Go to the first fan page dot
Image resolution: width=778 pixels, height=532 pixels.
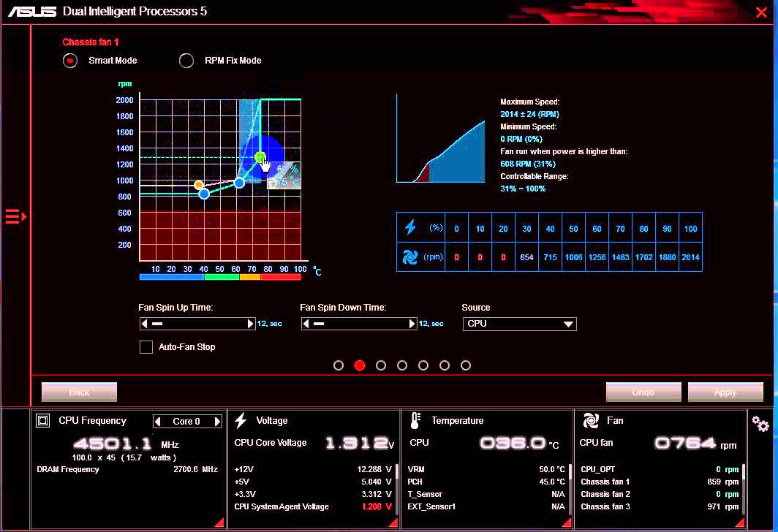pos(339,365)
